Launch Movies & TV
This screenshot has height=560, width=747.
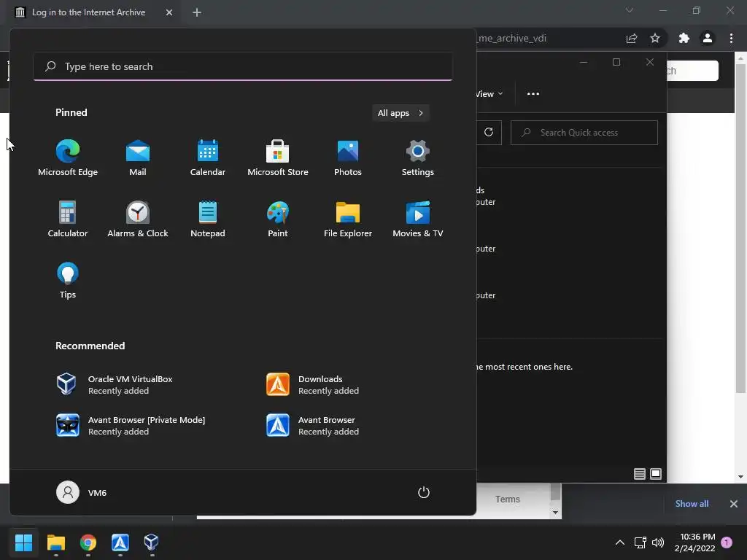click(x=418, y=219)
